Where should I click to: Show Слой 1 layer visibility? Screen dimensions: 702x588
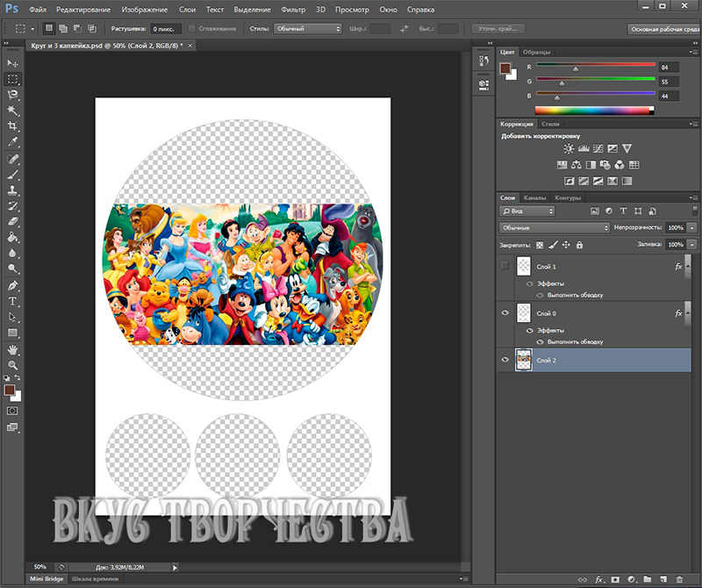505,266
